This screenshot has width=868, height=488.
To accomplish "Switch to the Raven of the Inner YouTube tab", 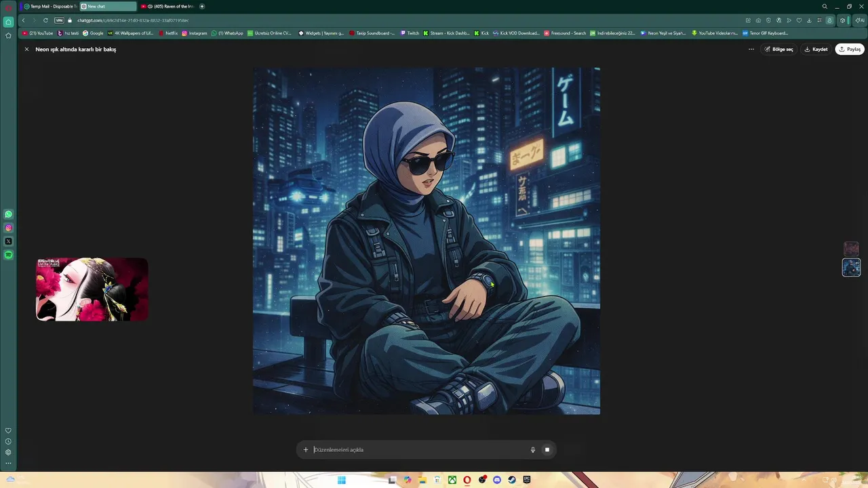I will (167, 6).
